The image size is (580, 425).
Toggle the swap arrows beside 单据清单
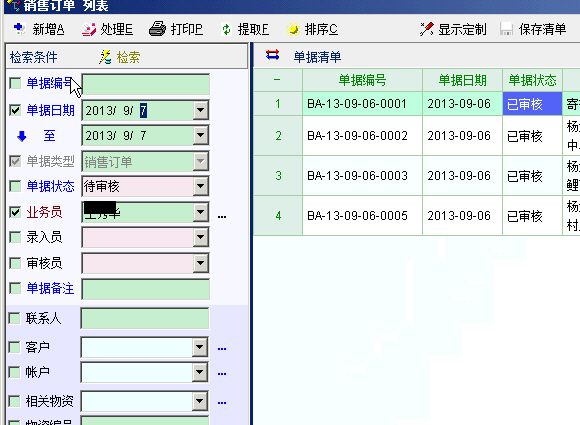coord(272,55)
